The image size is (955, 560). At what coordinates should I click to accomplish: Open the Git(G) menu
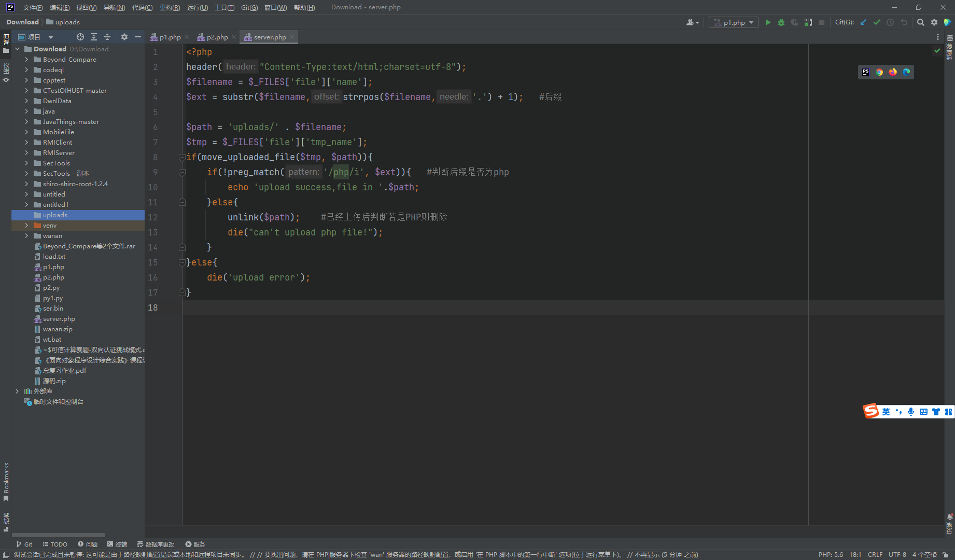249,7
